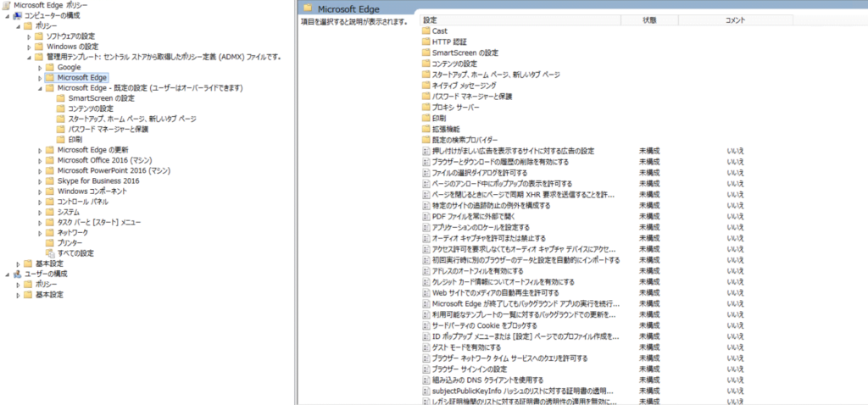Click the プリンター folder icon in tree
The height and width of the screenshot is (405, 868).
tap(50, 243)
